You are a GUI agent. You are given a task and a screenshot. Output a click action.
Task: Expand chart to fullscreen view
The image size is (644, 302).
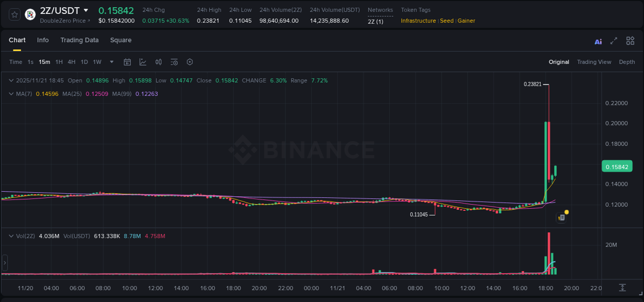[x=613, y=41]
